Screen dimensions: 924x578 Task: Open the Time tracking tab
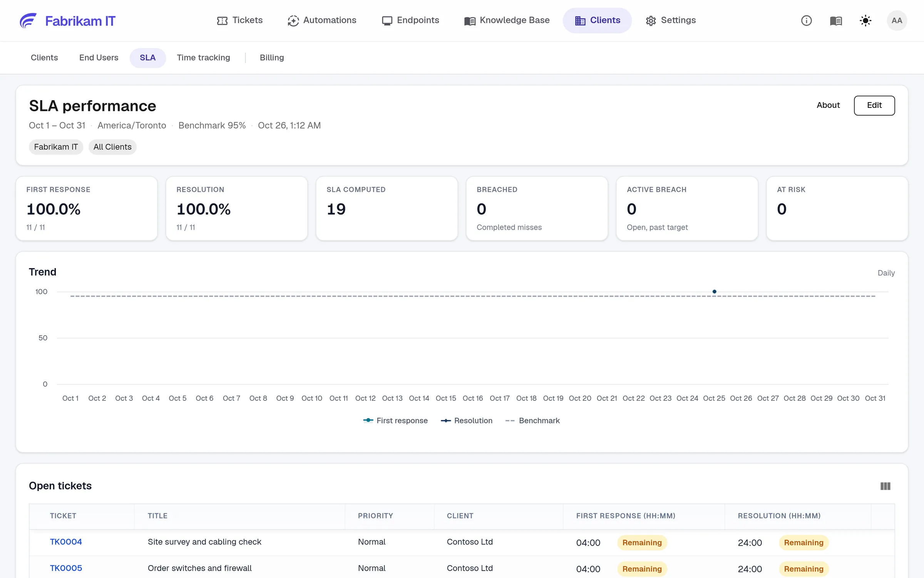203,58
